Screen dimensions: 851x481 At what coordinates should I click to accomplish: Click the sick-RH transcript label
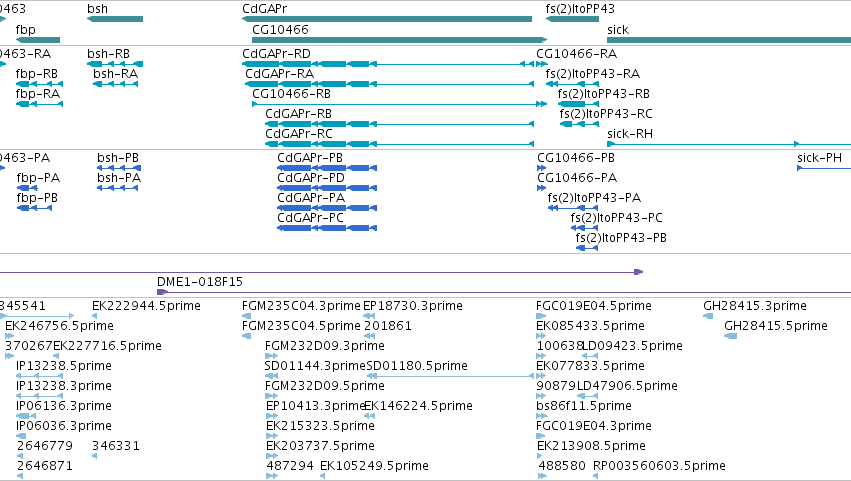(x=630, y=134)
